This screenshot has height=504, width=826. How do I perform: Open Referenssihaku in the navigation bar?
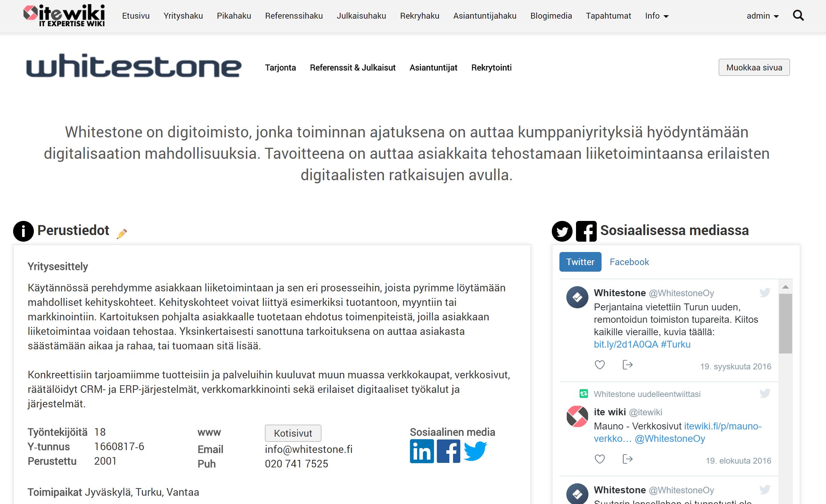[x=294, y=16]
